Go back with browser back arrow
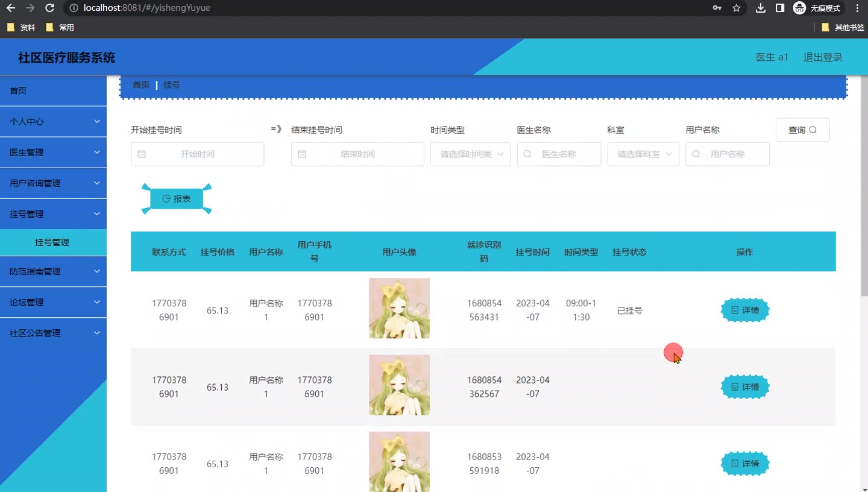This screenshot has width=868, height=492. [11, 8]
